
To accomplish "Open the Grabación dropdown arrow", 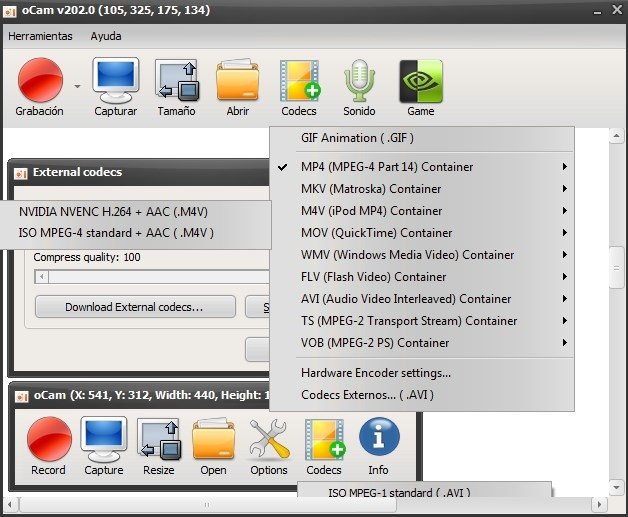I will point(77,86).
